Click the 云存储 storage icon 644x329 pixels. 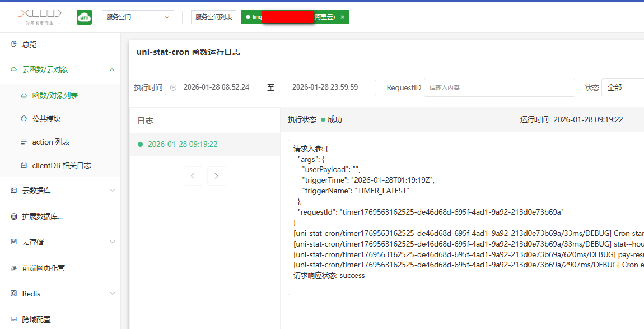pos(14,242)
